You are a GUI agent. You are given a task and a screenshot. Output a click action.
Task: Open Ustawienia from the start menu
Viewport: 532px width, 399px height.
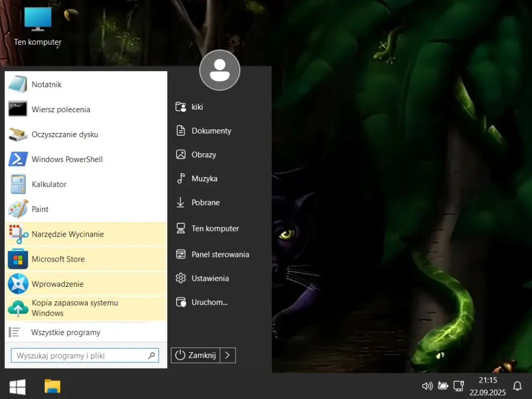pyautogui.click(x=211, y=278)
